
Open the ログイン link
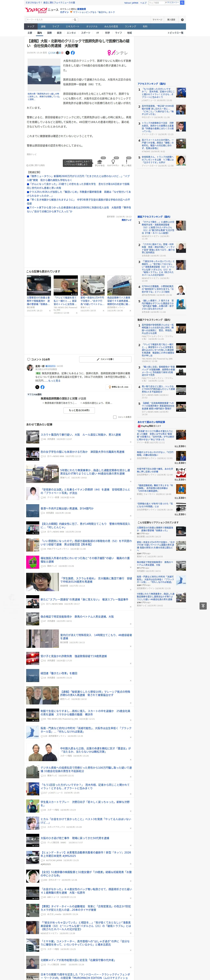click(64, 12)
